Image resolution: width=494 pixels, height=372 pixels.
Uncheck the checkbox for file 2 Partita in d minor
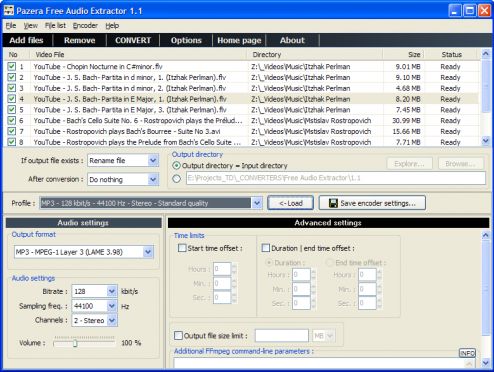[12, 77]
